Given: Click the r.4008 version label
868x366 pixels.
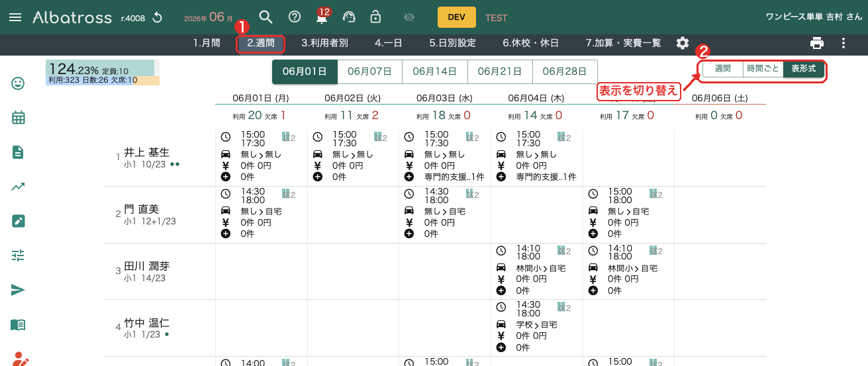Looking at the screenshot, I should tap(133, 18).
